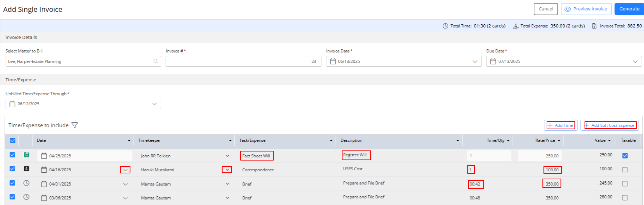The height and width of the screenshot is (205, 644).
Task: Open timekeeper dropdown for John RR Tolkien
Action: click(227, 156)
